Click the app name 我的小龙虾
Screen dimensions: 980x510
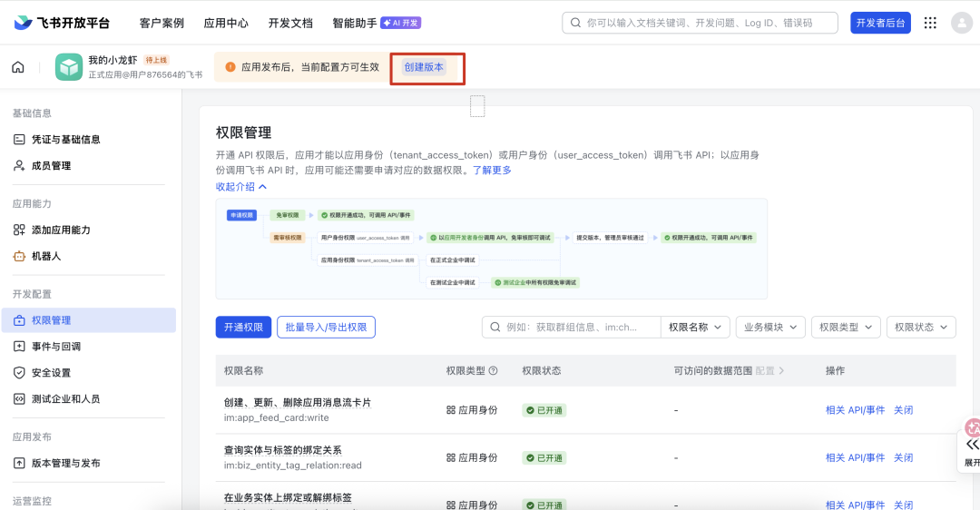(x=113, y=60)
